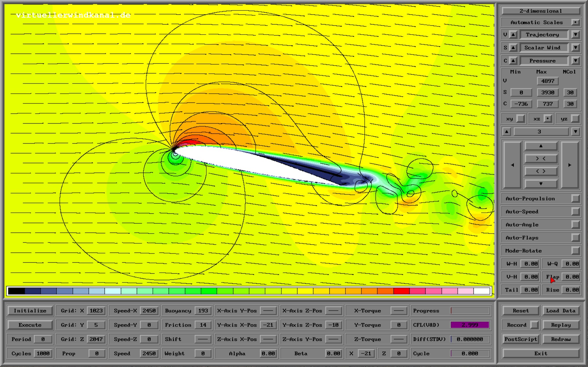Click the Buoyancy value 193
The height and width of the screenshot is (367, 588).
click(x=203, y=311)
